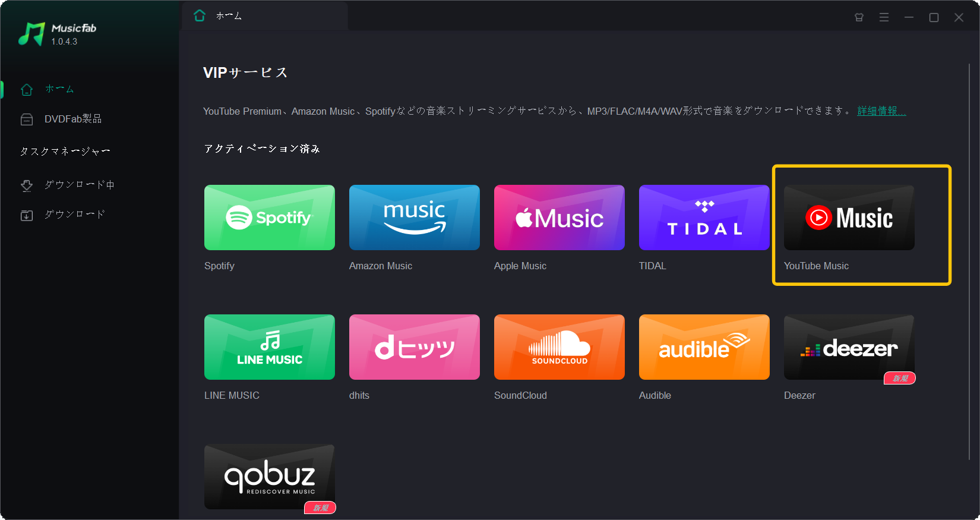
Task: Open the ダウンロード sidebar entry
Action: (74, 215)
